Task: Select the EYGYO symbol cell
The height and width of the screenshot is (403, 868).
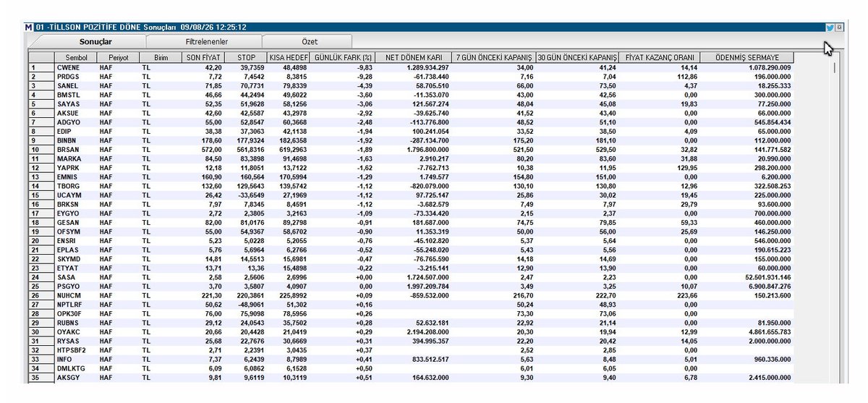Action: 76,212
